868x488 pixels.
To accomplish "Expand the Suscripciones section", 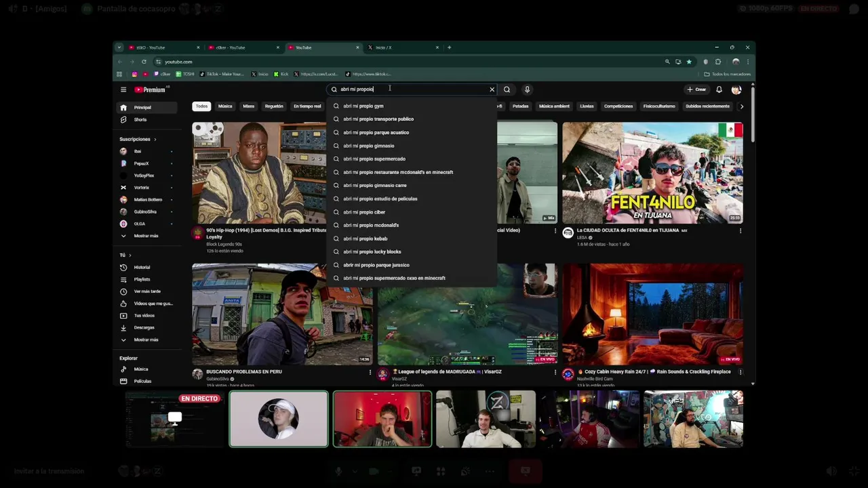I will coord(138,139).
